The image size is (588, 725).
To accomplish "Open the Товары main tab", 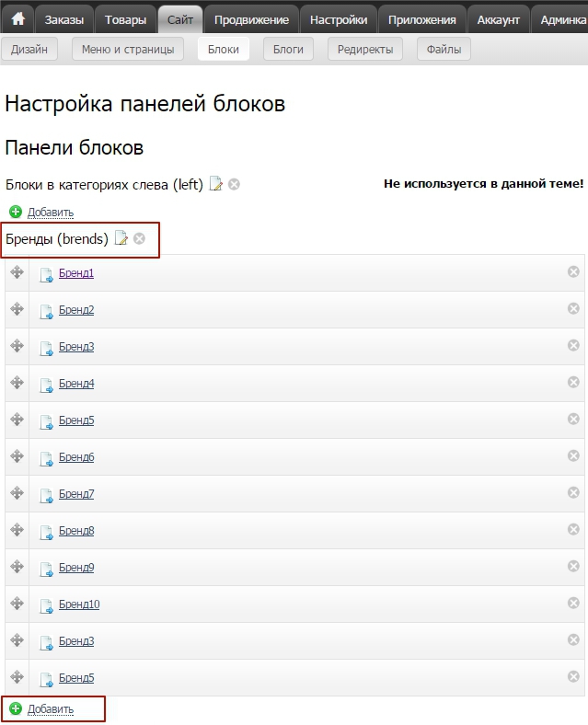I will (125, 19).
